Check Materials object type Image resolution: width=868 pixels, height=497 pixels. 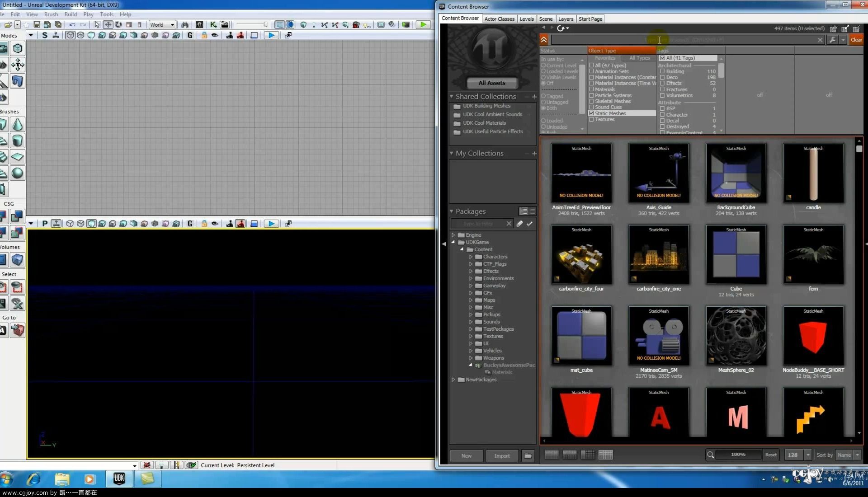click(x=591, y=89)
